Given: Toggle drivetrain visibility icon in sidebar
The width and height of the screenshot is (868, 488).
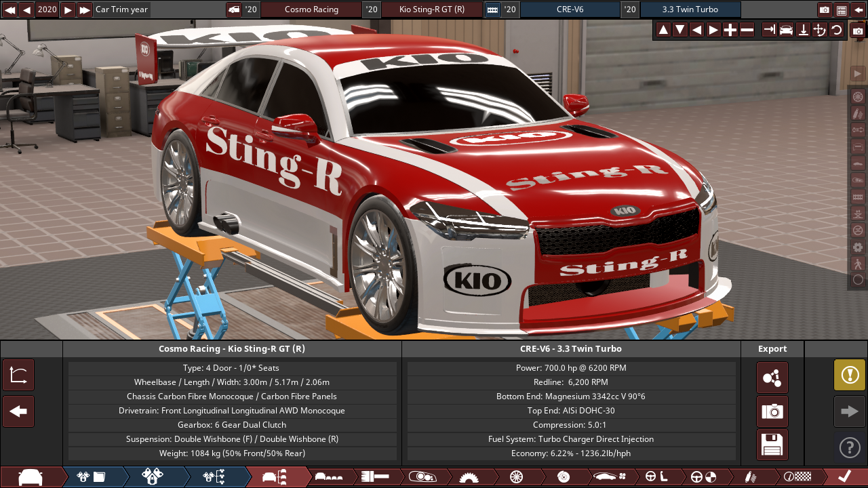Looking at the screenshot, I should tap(858, 129).
